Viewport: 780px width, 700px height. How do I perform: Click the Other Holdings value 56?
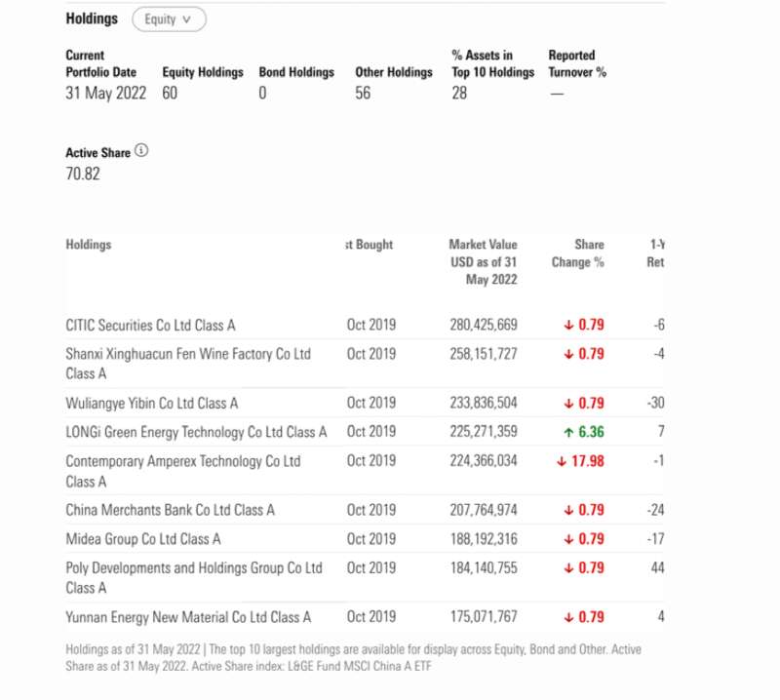pyautogui.click(x=363, y=93)
